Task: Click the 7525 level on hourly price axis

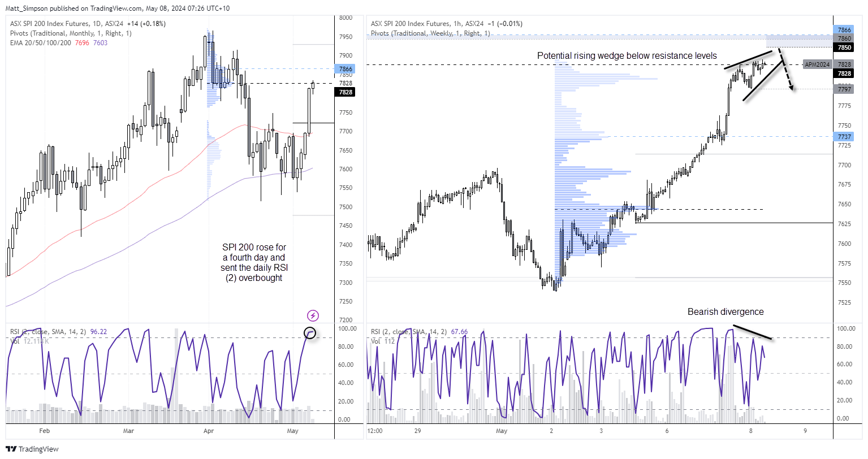Action: click(844, 302)
